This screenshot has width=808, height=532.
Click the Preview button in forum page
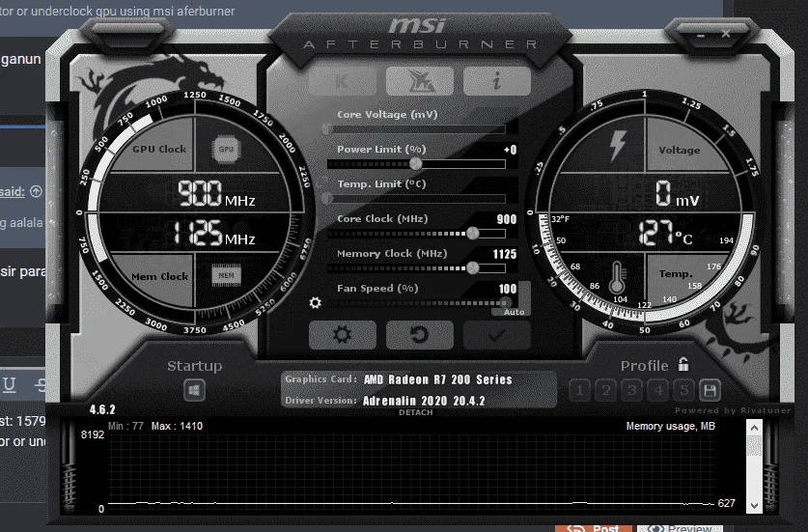click(680, 529)
